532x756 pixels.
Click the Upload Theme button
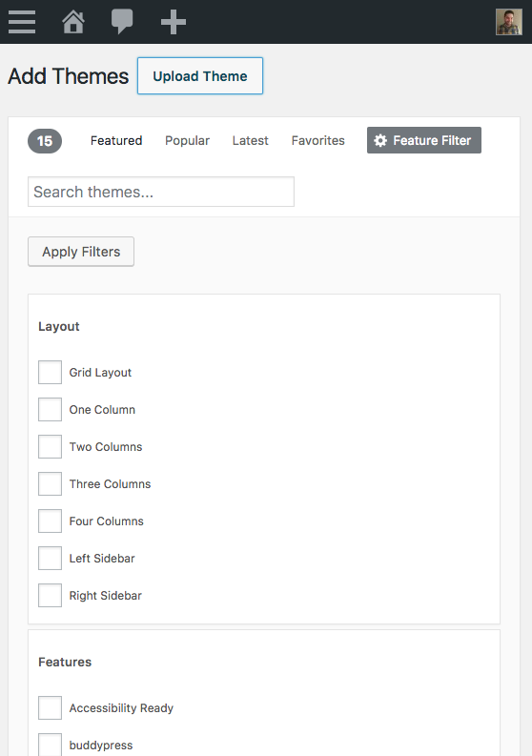(200, 75)
